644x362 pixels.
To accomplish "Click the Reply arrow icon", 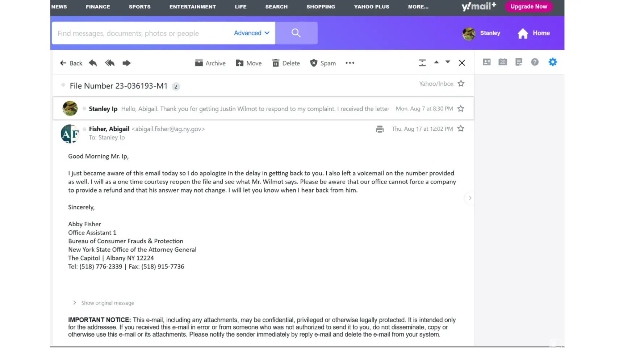I will point(93,63).
